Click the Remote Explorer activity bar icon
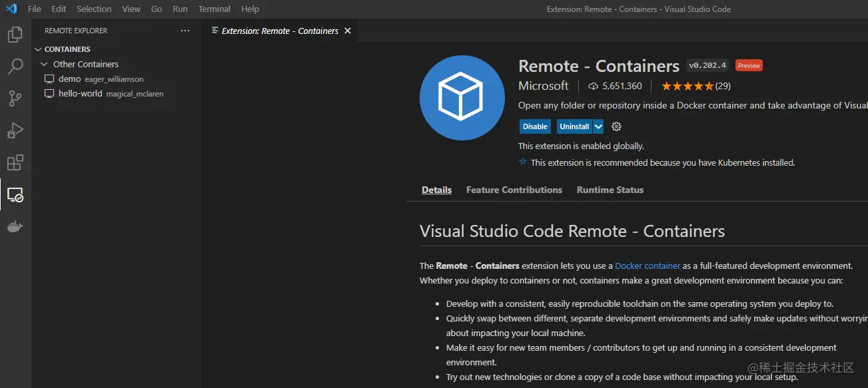The width and height of the screenshot is (868, 388). pyautogui.click(x=15, y=195)
